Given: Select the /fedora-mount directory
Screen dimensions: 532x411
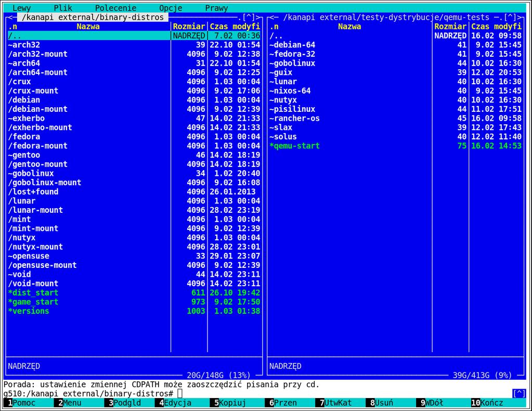Looking at the screenshot, I should 134,146.
